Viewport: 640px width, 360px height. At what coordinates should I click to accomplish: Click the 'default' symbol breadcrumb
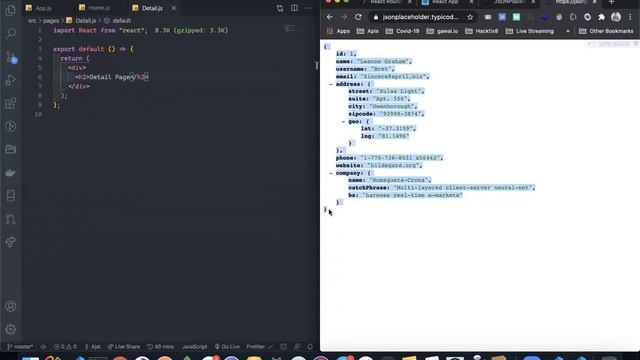[x=122, y=20]
